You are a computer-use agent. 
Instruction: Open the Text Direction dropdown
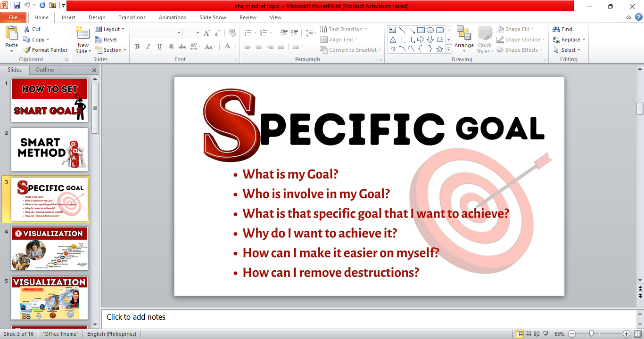coord(344,29)
